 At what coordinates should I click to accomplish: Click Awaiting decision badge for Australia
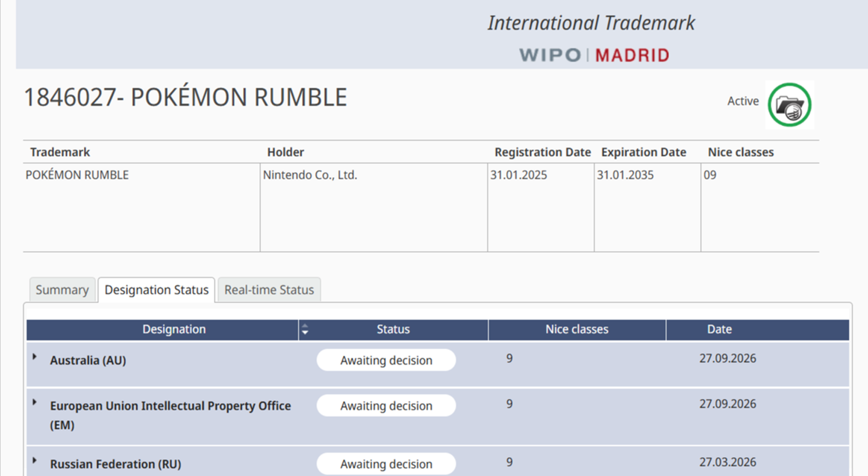tap(386, 360)
